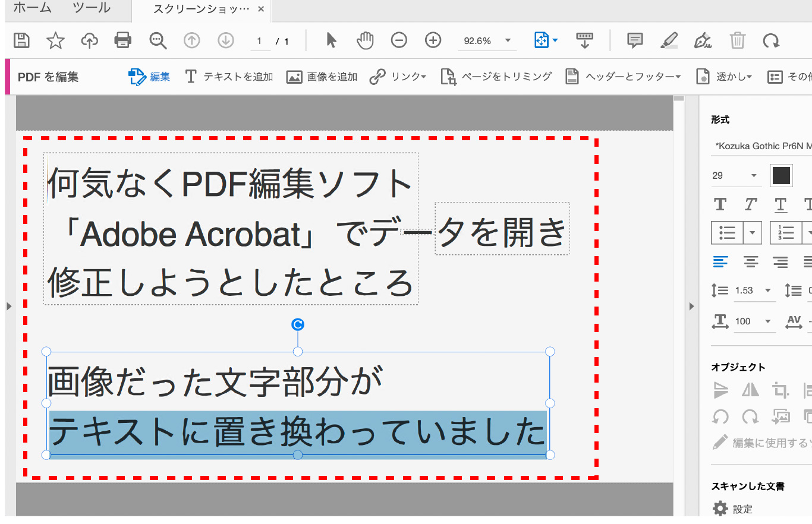Align text right
Screen dimensions: 812x524
point(780,261)
